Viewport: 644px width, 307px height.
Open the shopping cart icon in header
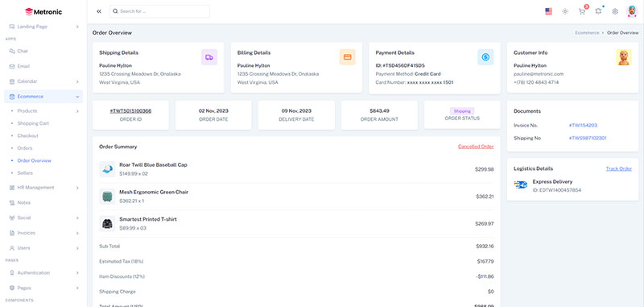pos(581,11)
